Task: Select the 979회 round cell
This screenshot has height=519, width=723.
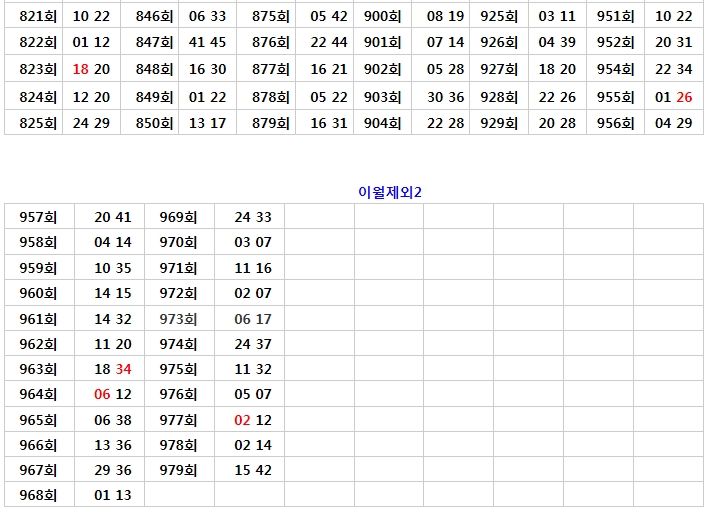Action: [x=179, y=470]
